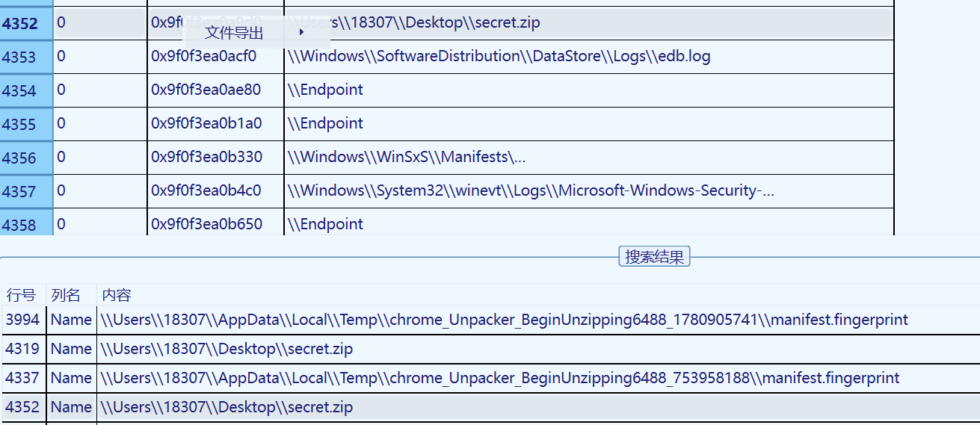Select row header 4356
The image size is (980, 425).
point(26,158)
